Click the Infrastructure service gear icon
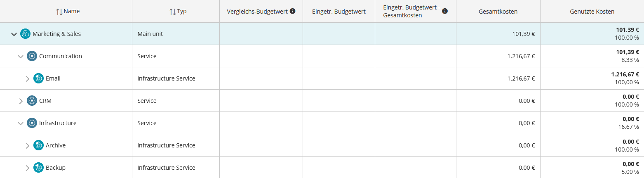Viewport: 644px width, 178px height. (32, 123)
